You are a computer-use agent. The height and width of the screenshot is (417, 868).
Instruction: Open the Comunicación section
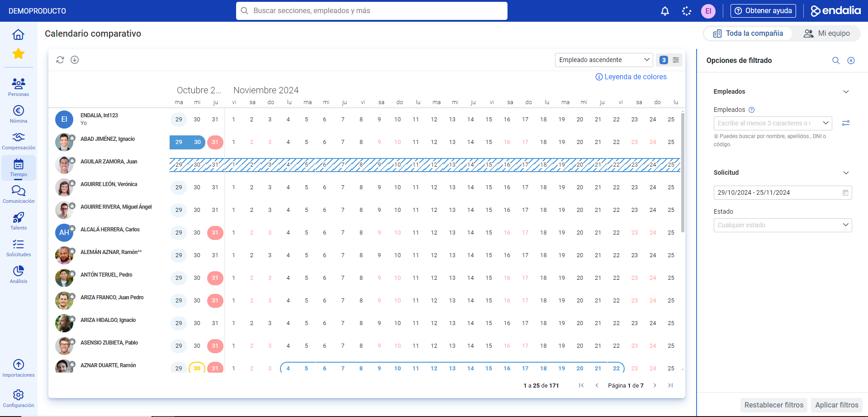point(19,194)
